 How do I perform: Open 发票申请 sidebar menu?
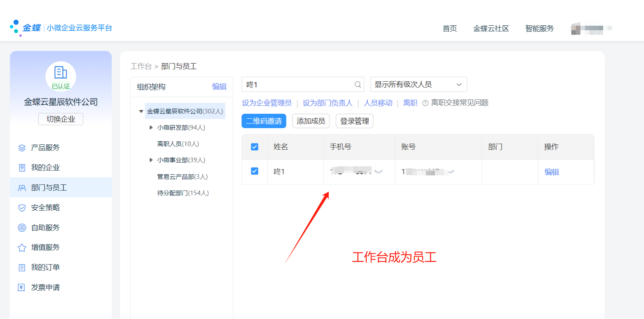click(61, 287)
